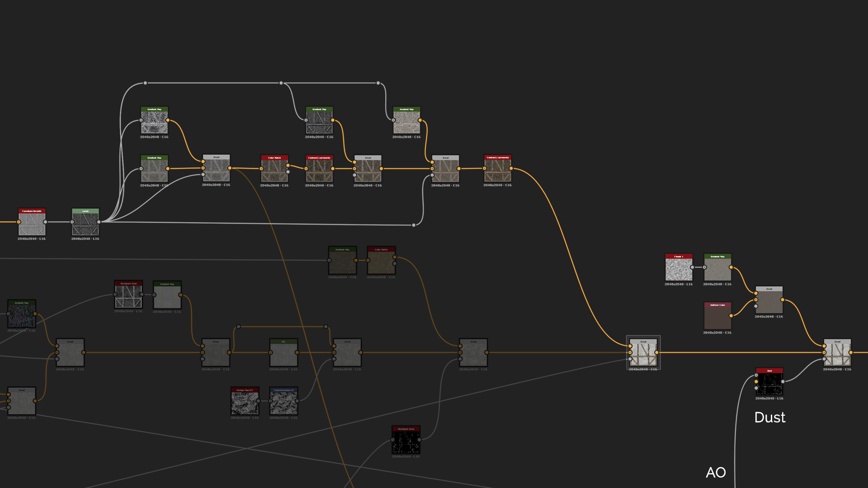This screenshot has height=488, width=868.
Task: Select the red Dust node
Action: (769, 383)
